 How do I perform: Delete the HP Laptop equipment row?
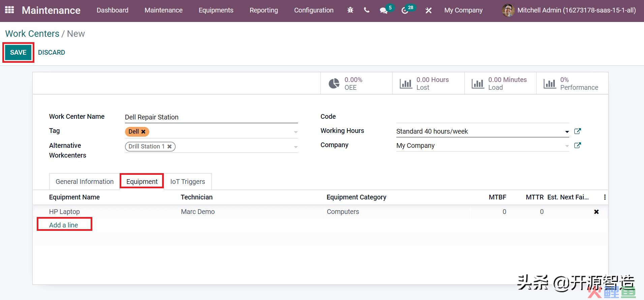[596, 212]
